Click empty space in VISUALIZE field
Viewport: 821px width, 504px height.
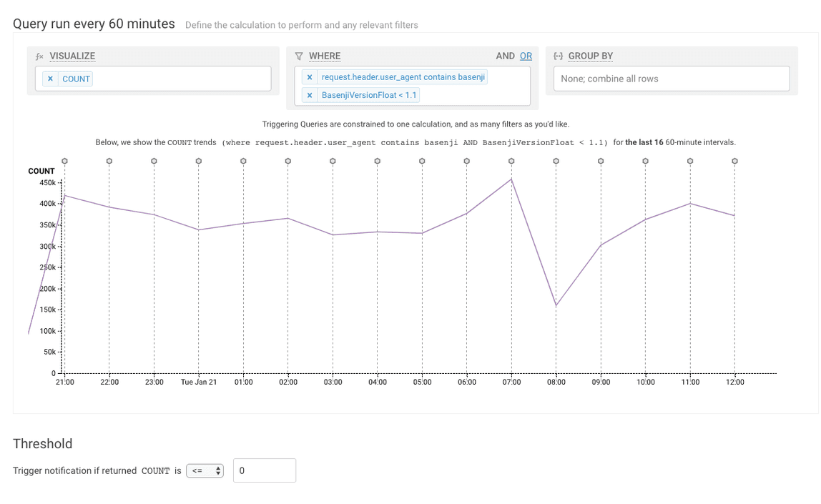pos(179,79)
